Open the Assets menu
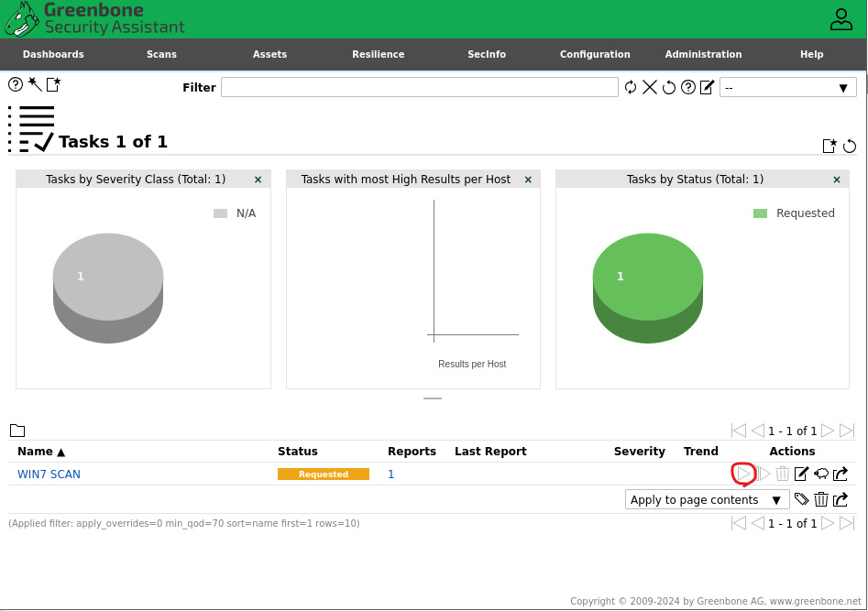 click(x=269, y=54)
